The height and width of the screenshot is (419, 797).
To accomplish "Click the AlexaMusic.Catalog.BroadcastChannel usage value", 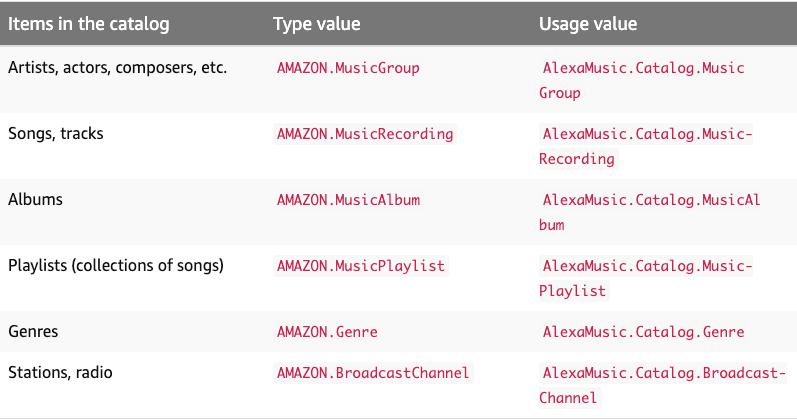I will [660, 373].
